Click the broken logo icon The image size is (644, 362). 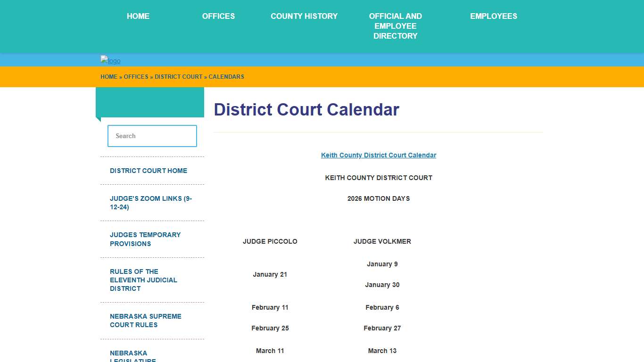(110, 60)
